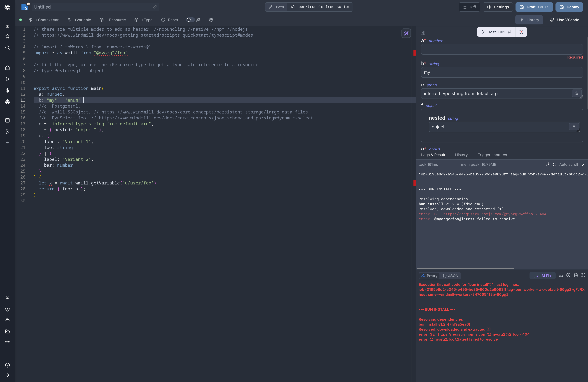This screenshot has height=382, width=588.
Task: Click the AI Fix button
Action: coord(543,276)
